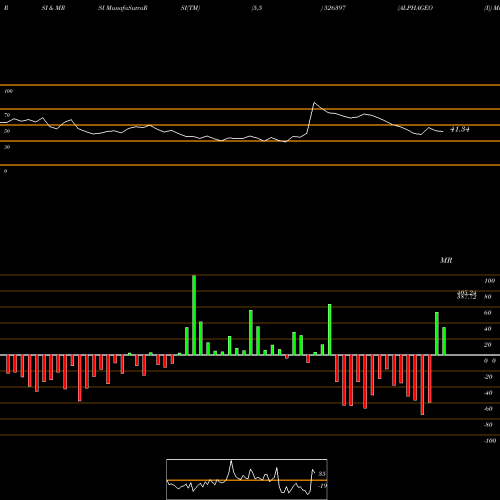The width and height of the screenshot is (500, 500).
Task: Click the 33 value in mini chart
Action: (x=322, y=474)
